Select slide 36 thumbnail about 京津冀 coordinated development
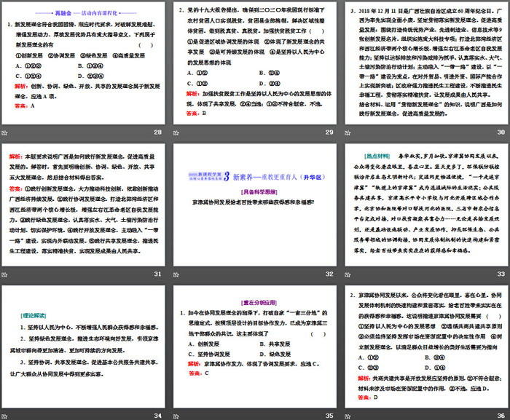This screenshot has height=420, width=510. coord(425,346)
